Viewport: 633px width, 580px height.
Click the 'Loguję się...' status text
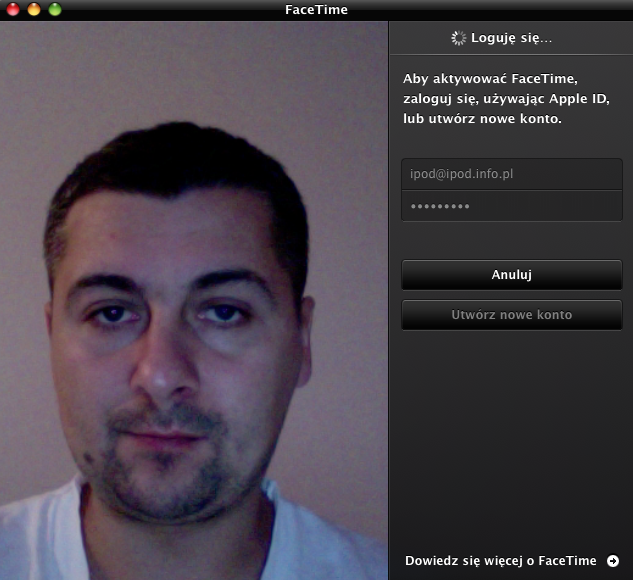(511, 38)
